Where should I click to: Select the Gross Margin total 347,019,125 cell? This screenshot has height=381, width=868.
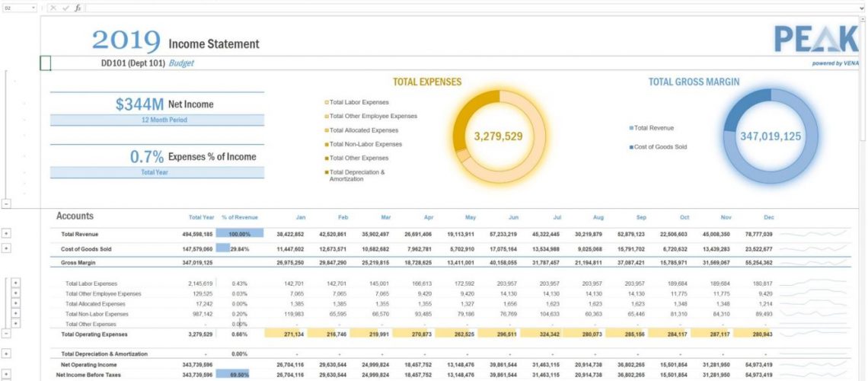197,262
